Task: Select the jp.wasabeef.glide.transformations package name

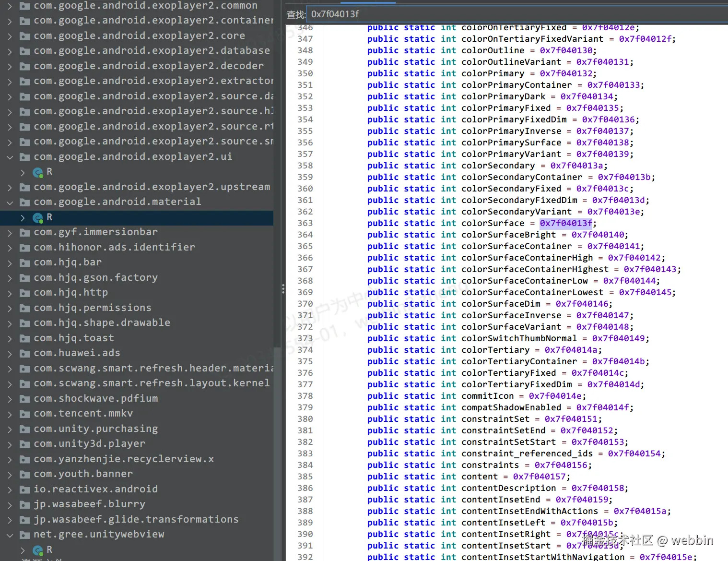Action: (136, 519)
